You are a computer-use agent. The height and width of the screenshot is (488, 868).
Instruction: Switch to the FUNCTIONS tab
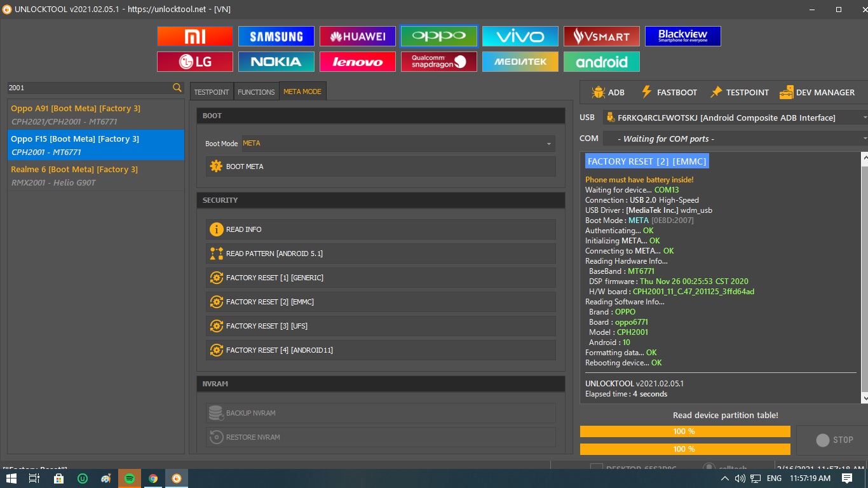coord(256,91)
